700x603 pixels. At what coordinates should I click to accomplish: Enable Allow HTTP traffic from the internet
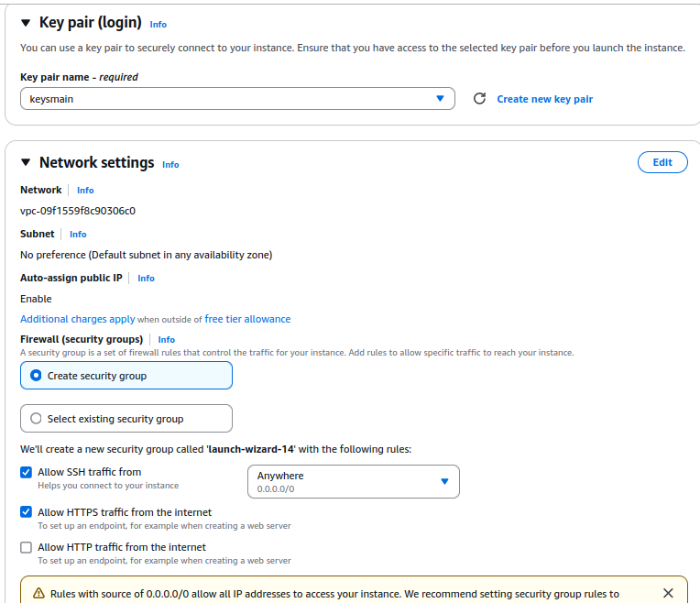tap(27, 548)
